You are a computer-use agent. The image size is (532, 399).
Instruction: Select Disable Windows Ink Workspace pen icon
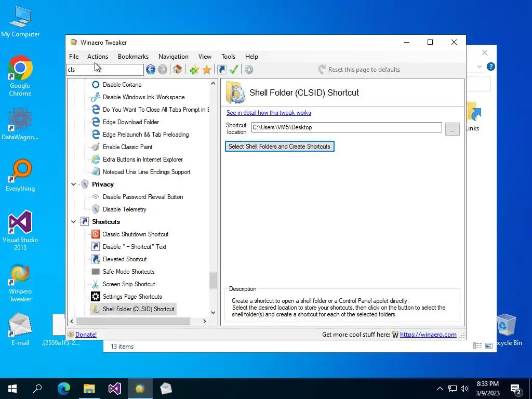click(96, 97)
